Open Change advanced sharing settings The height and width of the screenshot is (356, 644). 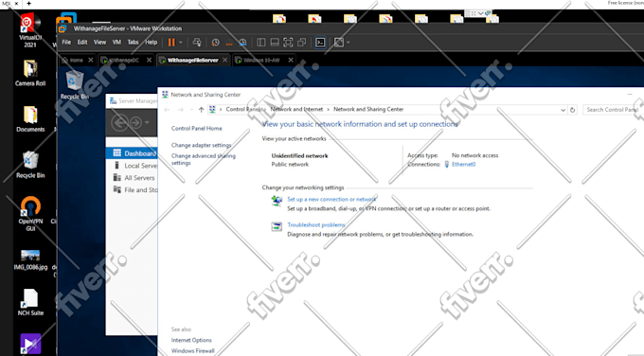pos(204,159)
